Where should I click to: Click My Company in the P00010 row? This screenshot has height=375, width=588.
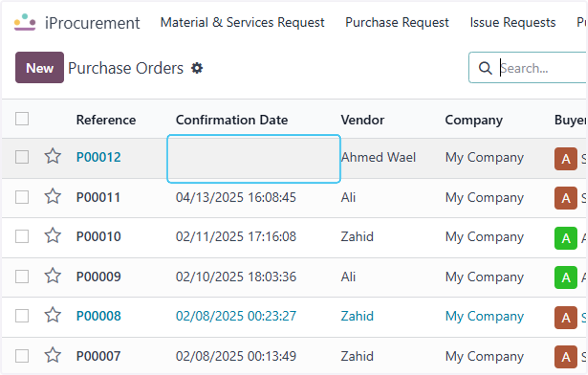(x=485, y=237)
